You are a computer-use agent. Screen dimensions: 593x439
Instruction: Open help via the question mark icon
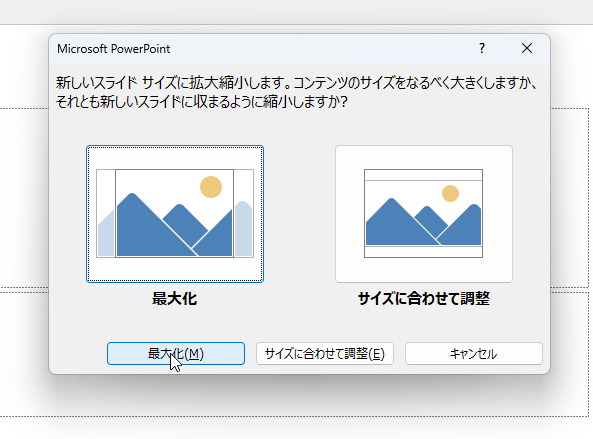pyautogui.click(x=482, y=48)
